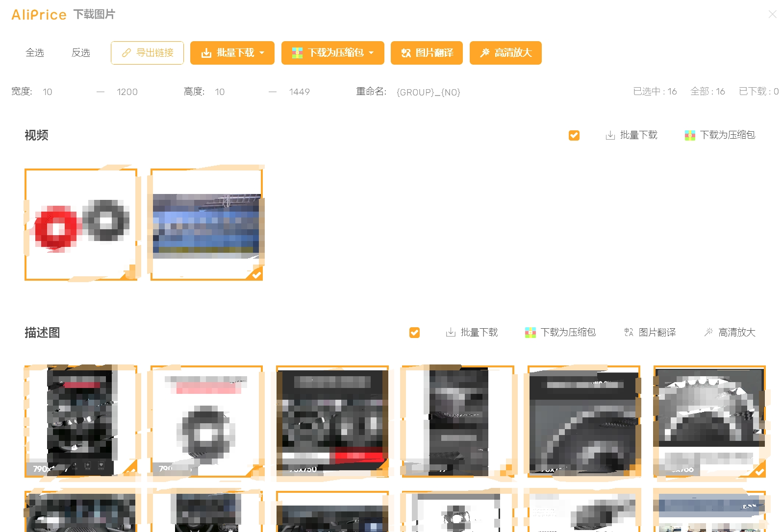Click the 导出链接 export links button
The image size is (783, 532).
(x=147, y=53)
